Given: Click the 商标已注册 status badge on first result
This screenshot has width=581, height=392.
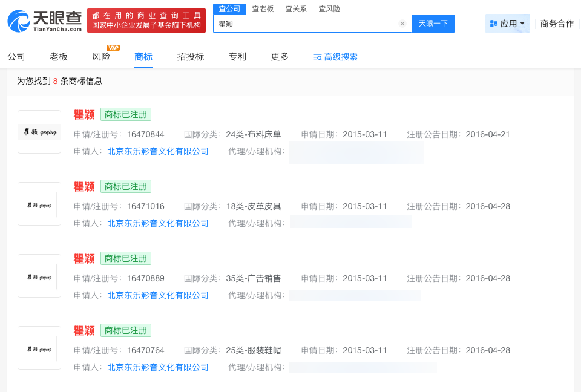Looking at the screenshot, I should click(x=125, y=115).
